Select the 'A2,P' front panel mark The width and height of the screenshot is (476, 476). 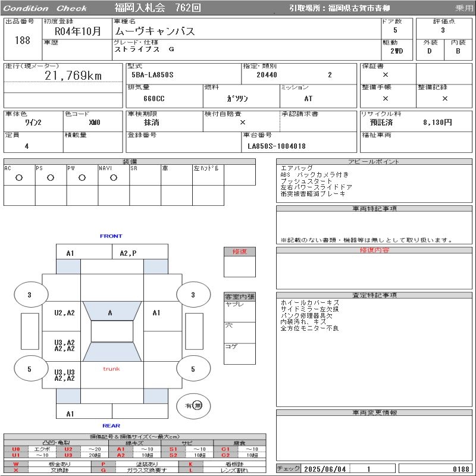pos(128,253)
